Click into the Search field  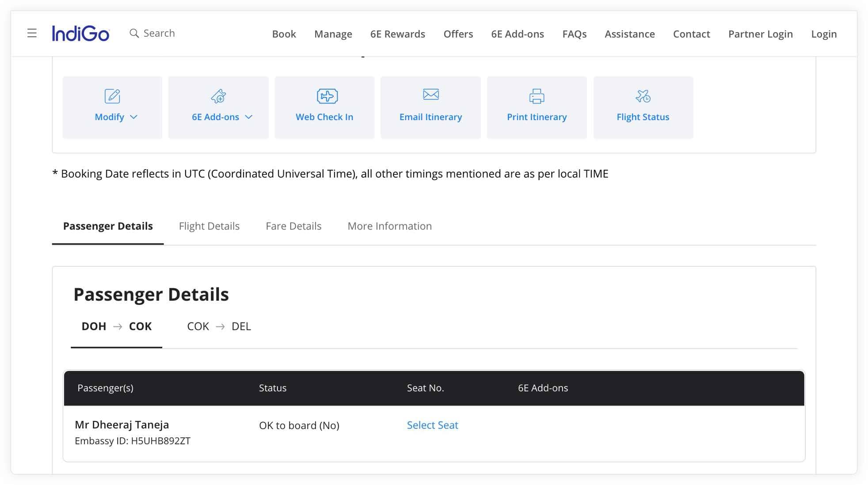click(159, 33)
